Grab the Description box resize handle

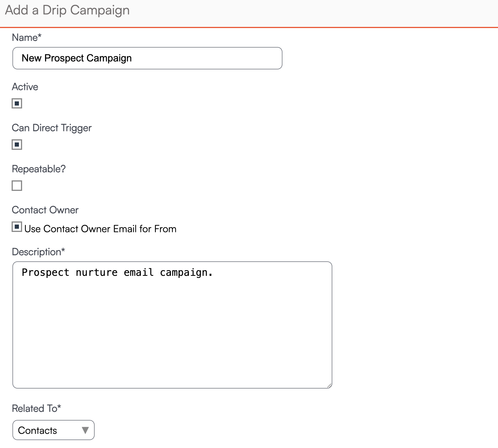click(x=329, y=385)
